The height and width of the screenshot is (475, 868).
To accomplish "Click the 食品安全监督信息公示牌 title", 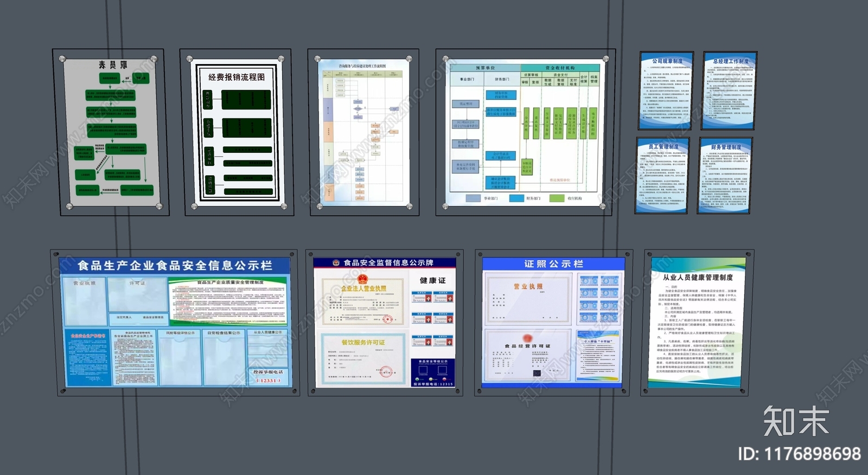I will tap(388, 263).
